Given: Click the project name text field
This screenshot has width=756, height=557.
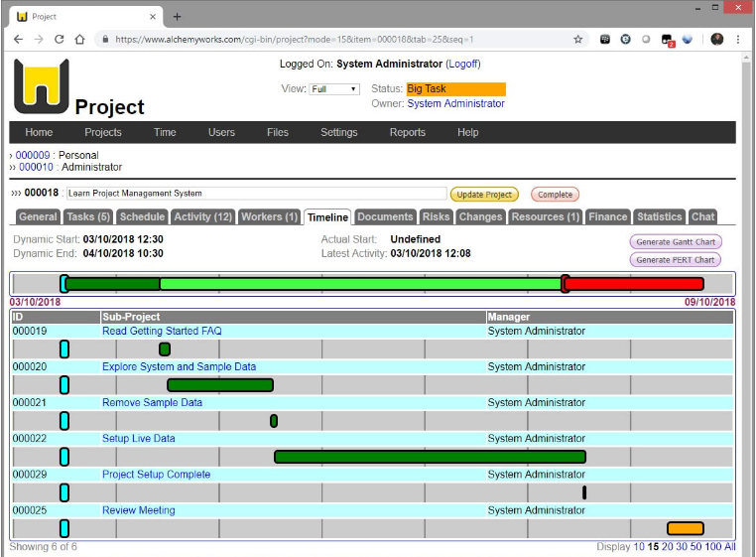Looking at the screenshot, I should coord(255,194).
